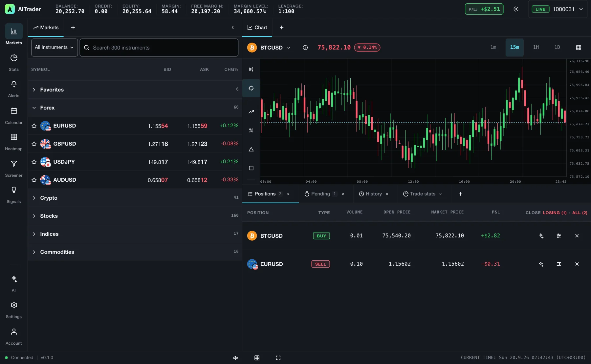
Task: Select the candlestick chart type tool
Action: point(251,69)
